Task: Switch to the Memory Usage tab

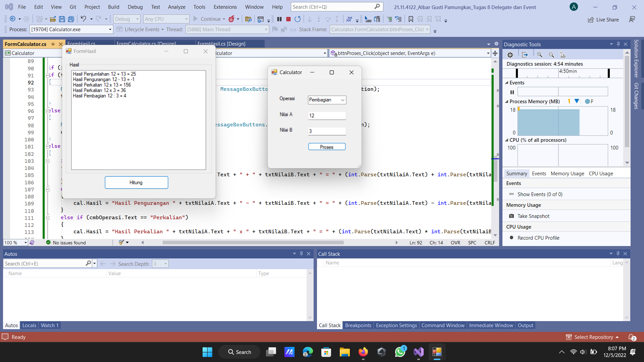Action: pyautogui.click(x=567, y=173)
